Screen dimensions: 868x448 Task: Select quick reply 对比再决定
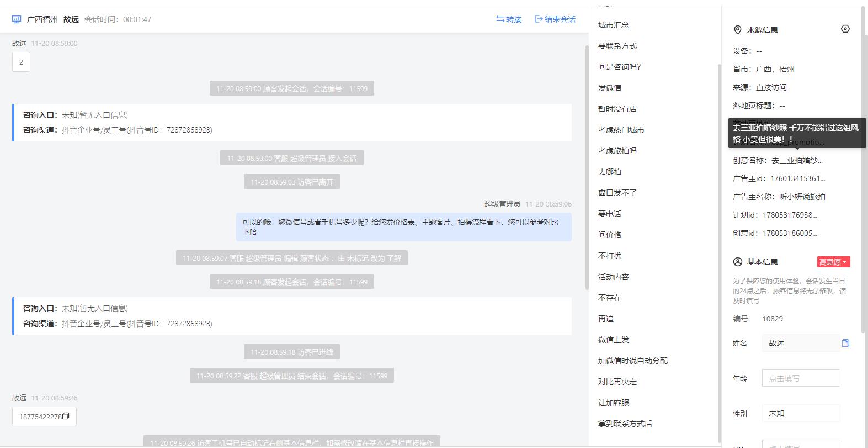click(617, 382)
